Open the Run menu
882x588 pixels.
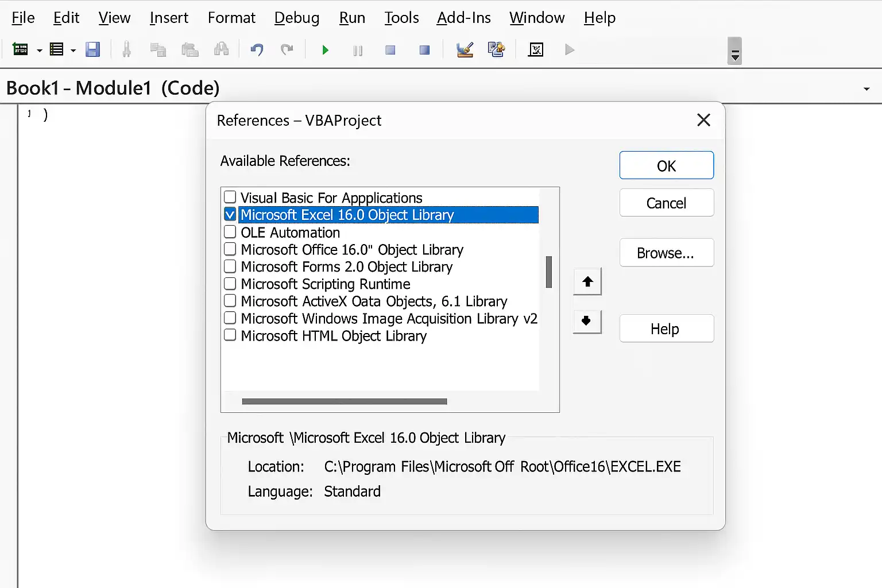pyautogui.click(x=352, y=18)
